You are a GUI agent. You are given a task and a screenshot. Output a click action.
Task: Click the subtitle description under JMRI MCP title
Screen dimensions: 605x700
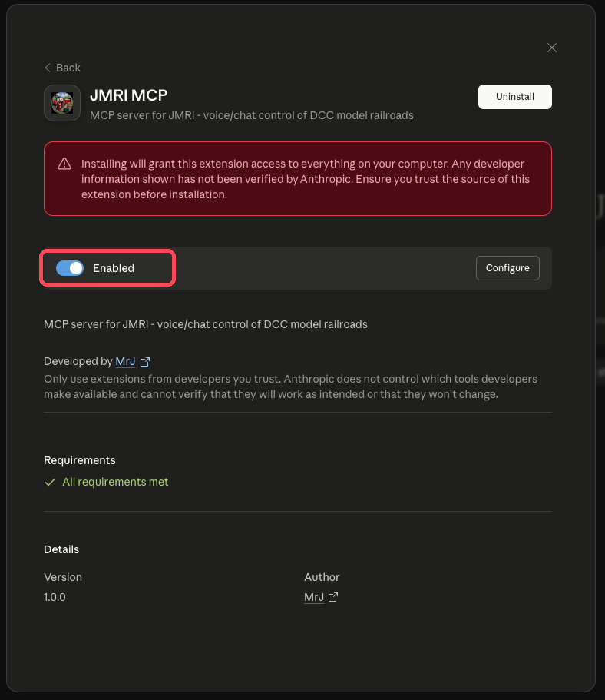click(252, 115)
